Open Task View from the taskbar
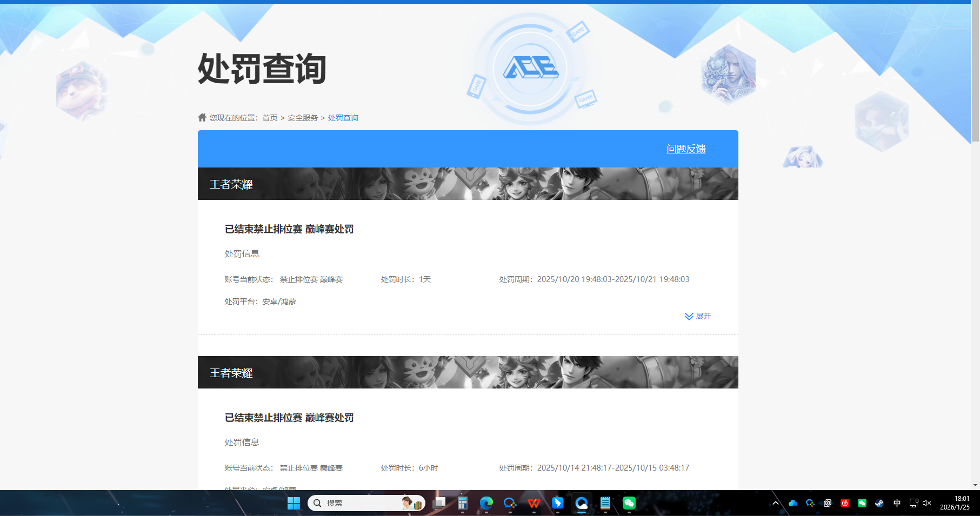Image resolution: width=980 pixels, height=516 pixels. coord(438,502)
